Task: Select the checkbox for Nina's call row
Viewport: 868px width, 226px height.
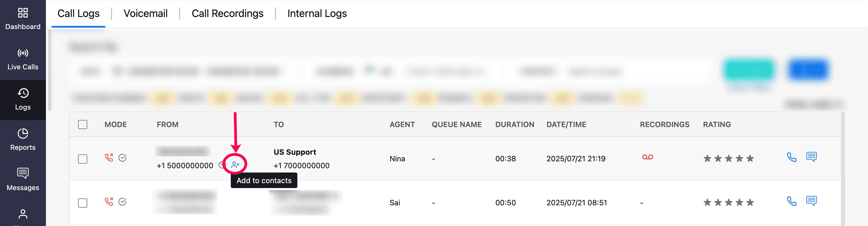Action: [83, 159]
